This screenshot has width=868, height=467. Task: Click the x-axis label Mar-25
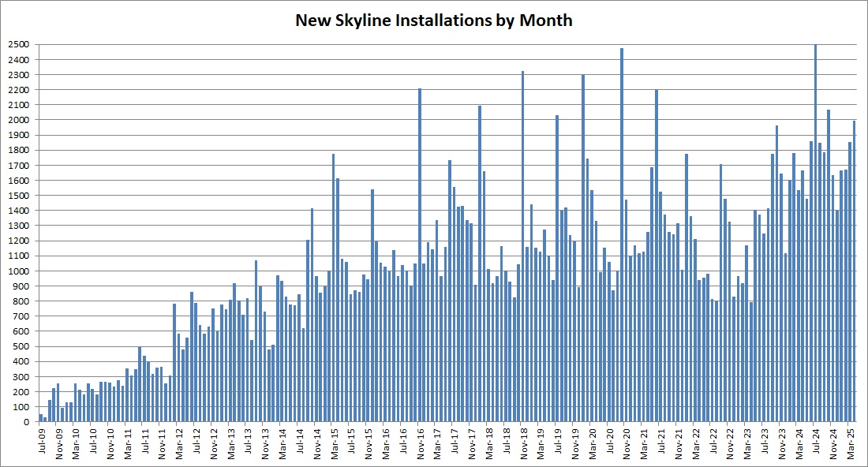click(x=851, y=443)
